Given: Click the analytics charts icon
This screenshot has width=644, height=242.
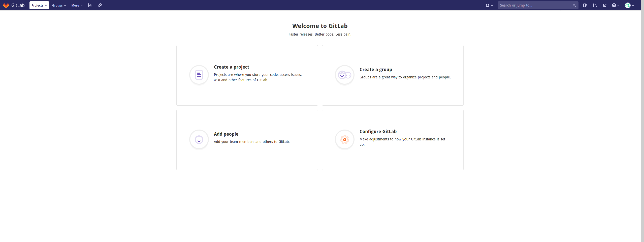Looking at the screenshot, I should pos(90,5).
